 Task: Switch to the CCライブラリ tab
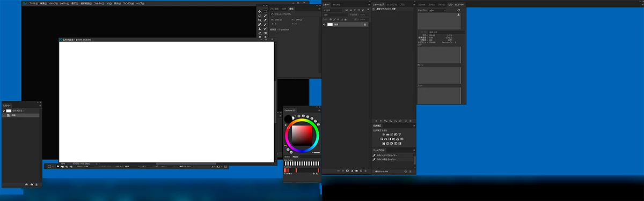(x=392, y=5)
